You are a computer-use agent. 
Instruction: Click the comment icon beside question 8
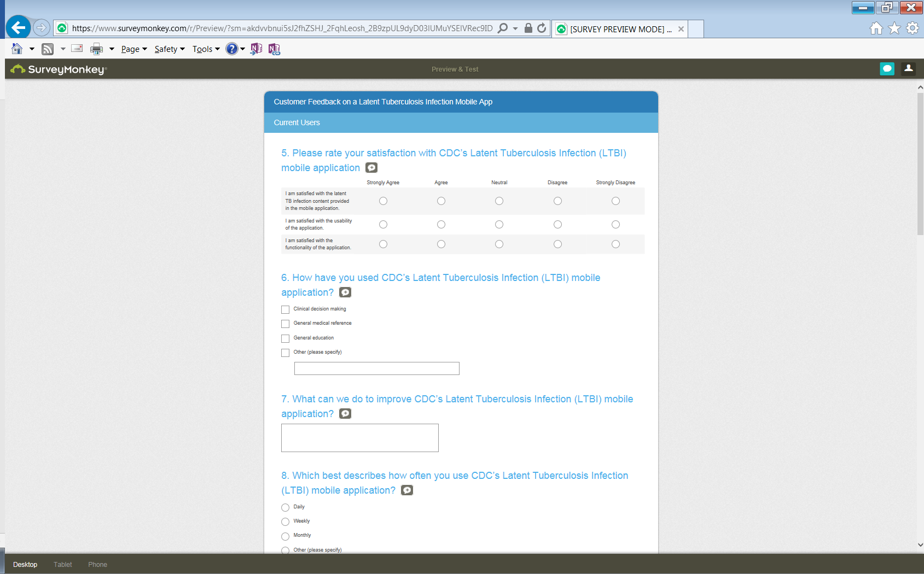(x=407, y=490)
